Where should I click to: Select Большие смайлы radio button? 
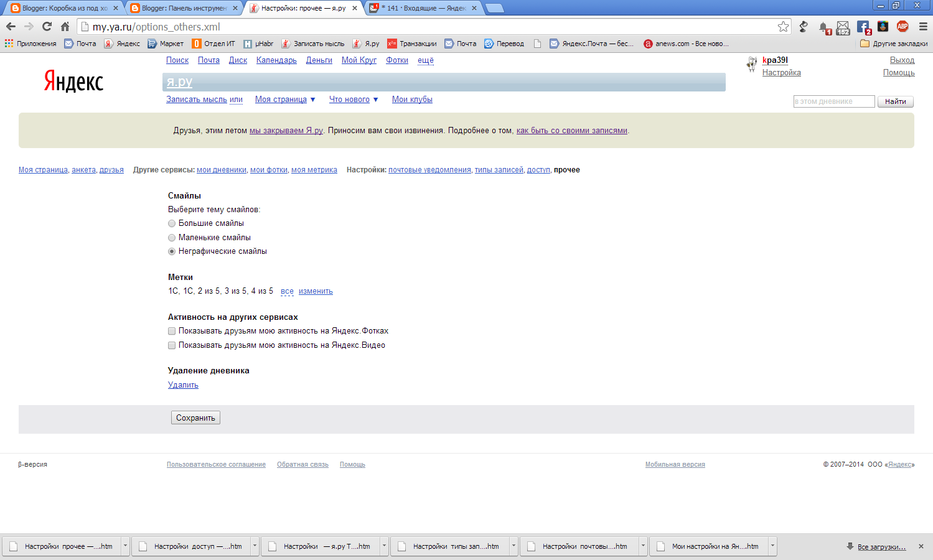pyautogui.click(x=172, y=223)
